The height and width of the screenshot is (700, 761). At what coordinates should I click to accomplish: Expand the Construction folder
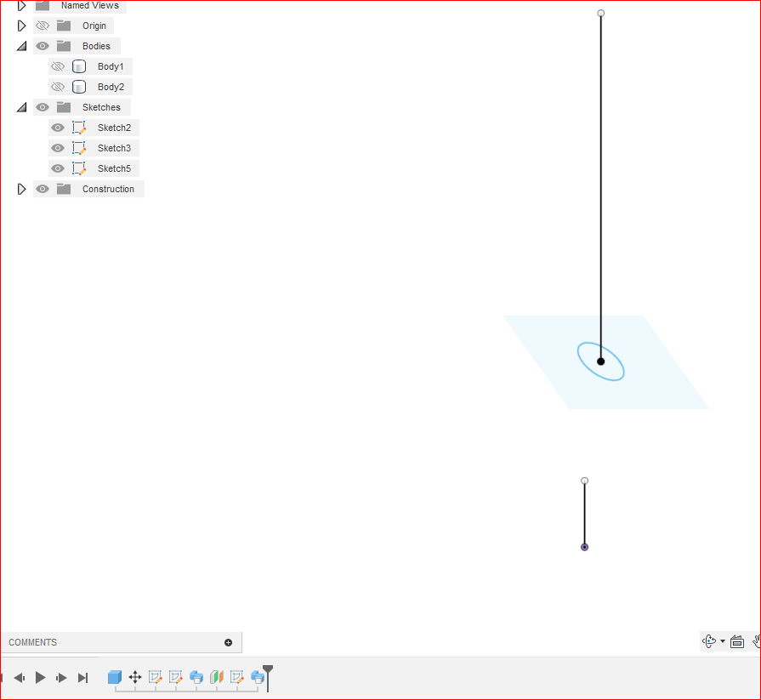[x=21, y=188]
